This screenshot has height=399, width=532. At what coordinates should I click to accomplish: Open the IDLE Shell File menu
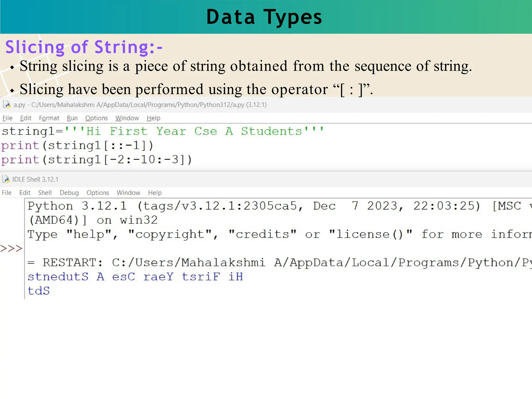7,193
